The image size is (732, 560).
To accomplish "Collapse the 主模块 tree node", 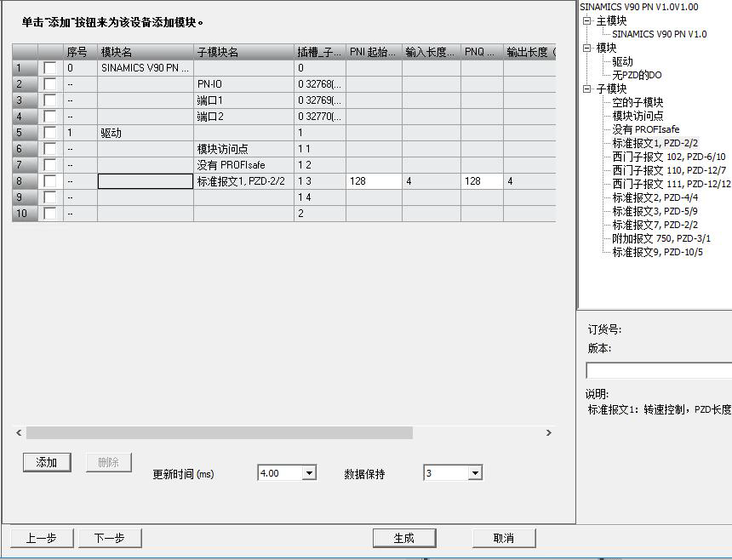I will pos(586,20).
